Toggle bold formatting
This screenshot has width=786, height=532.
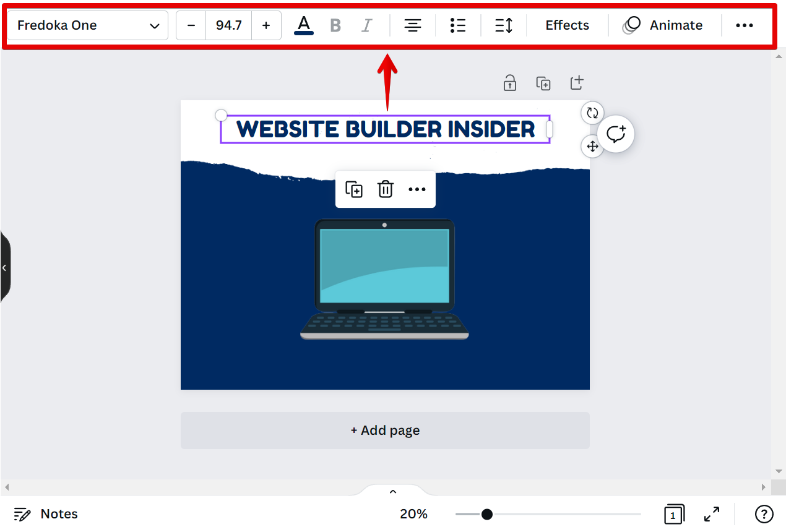point(335,25)
